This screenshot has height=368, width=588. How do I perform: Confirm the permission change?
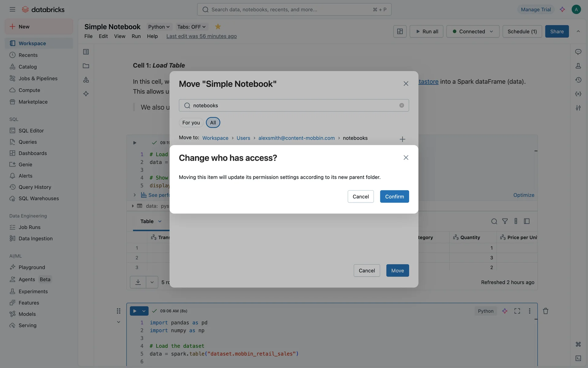[394, 197]
